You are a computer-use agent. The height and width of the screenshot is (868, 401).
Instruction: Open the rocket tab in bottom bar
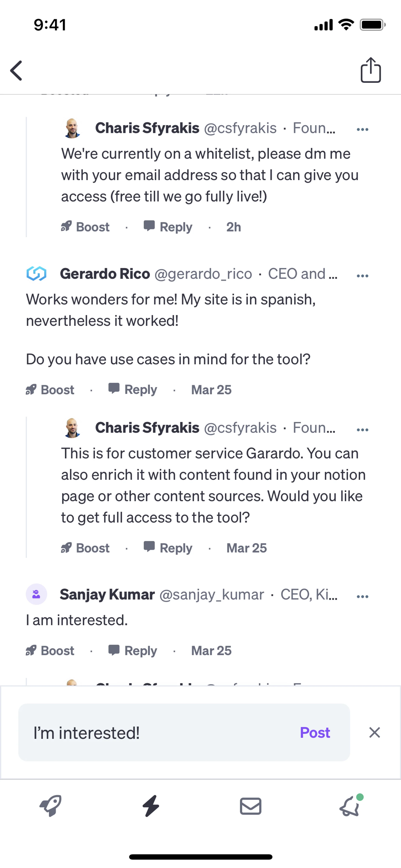[x=51, y=806]
